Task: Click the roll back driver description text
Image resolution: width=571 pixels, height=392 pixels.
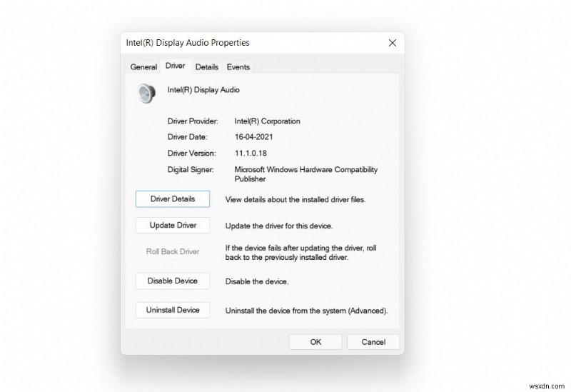Action: [x=300, y=253]
